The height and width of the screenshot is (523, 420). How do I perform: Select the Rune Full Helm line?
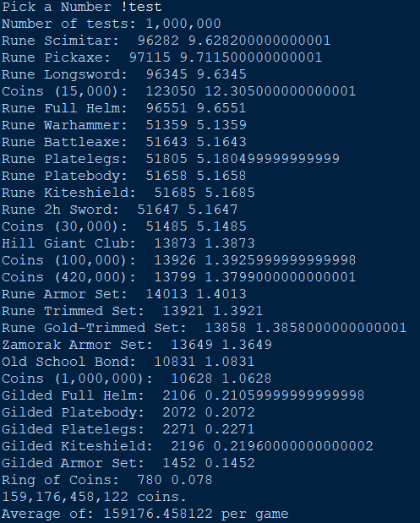coord(124,108)
